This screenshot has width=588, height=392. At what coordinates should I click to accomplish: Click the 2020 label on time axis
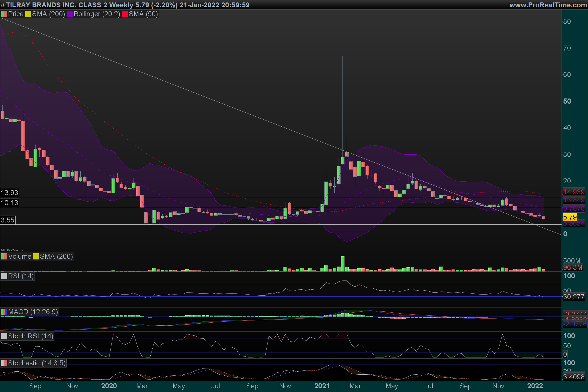coord(109,386)
